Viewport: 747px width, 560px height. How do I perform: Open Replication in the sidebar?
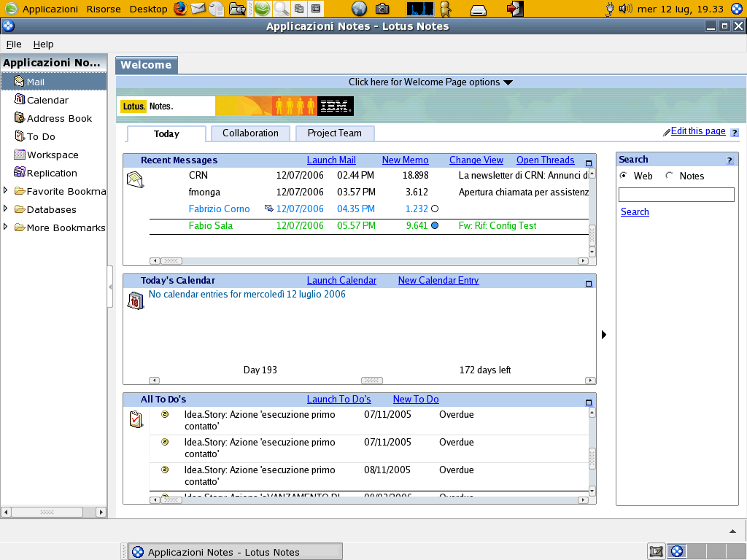(x=46, y=173)
